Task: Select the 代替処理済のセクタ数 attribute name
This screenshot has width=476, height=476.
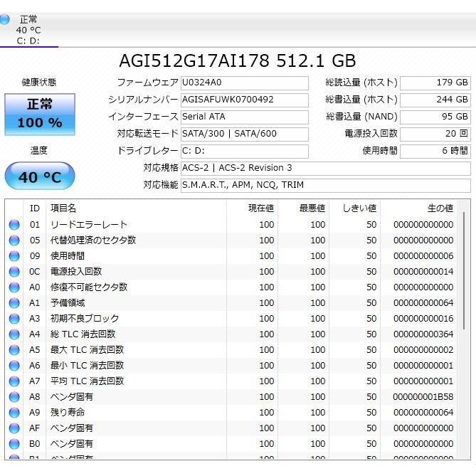Action: 93,240
